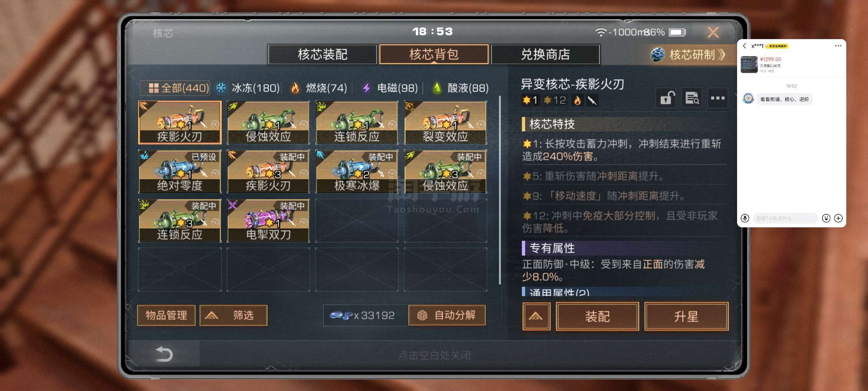Screen dimensions: 868x391
Task: Open the 核芯研制 chevron link
Action: click(689, 55)
